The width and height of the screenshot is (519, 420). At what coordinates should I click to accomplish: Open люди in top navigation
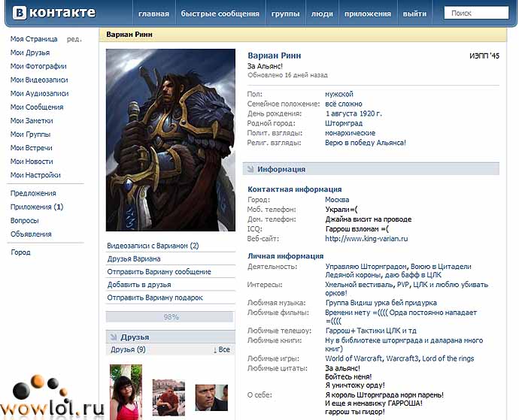click(322, 14)
